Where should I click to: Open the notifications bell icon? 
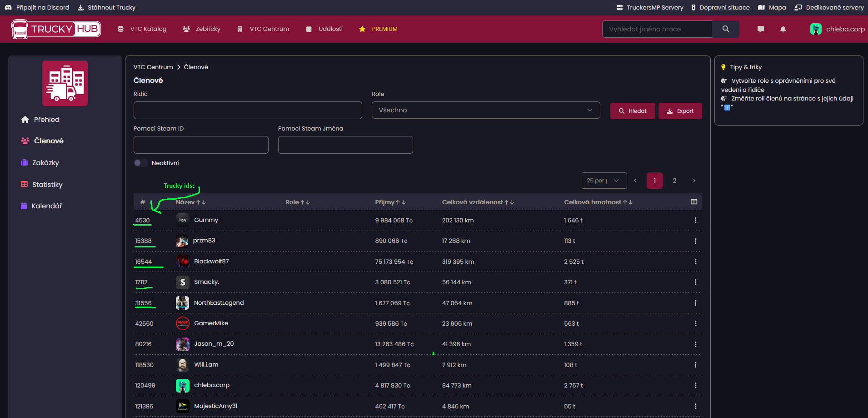783,29
